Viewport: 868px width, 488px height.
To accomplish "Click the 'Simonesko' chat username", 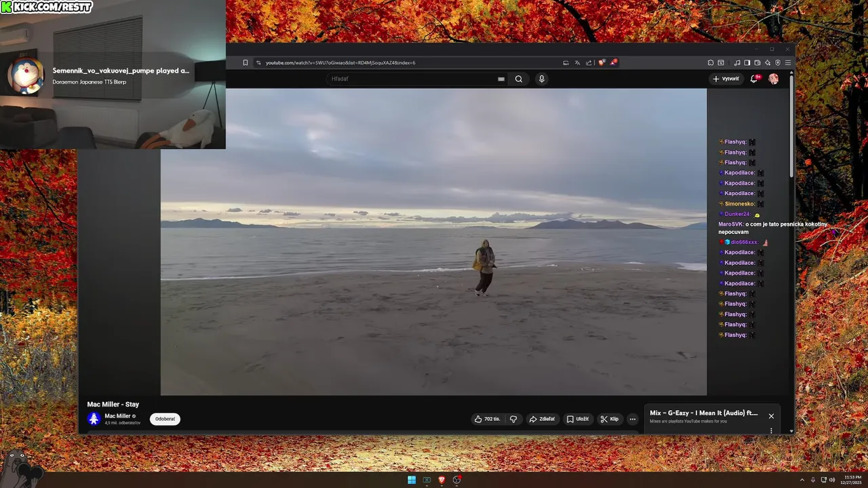I will pyautogui.click(x=740, y=204).
